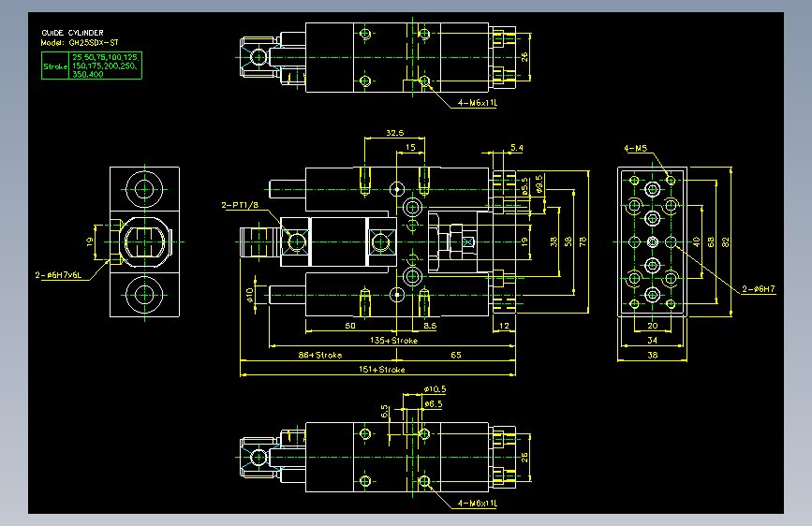Click the 58 vertical dimension
812x526 pixels.
coord(568,241)
